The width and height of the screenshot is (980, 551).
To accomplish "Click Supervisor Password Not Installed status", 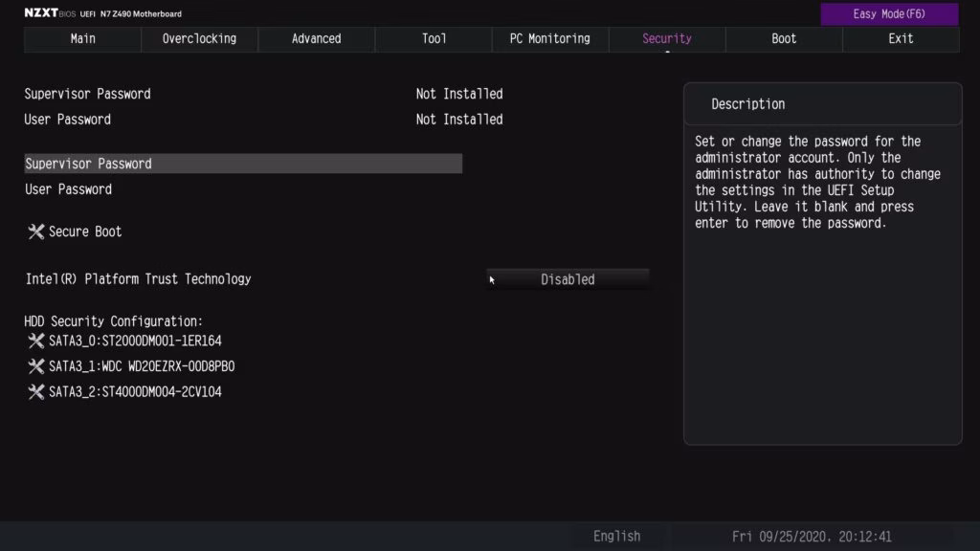I will pos(459,94).
